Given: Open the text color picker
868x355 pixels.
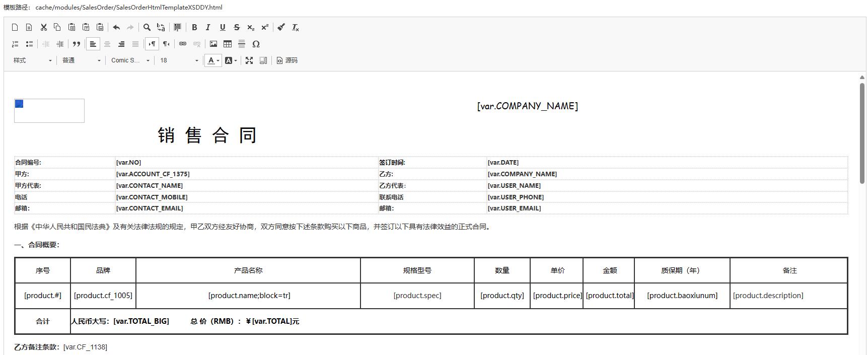Looking at the screenshot, I should 213,60.
